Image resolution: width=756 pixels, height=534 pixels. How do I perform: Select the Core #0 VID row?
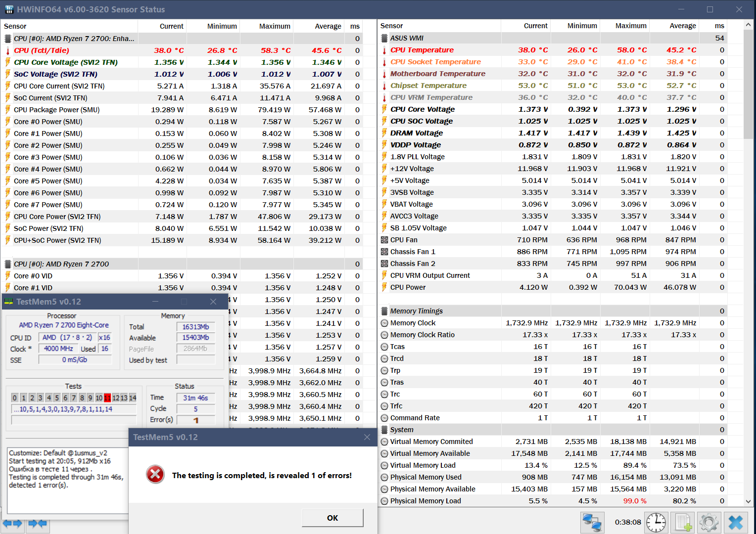tap(183, 276)
